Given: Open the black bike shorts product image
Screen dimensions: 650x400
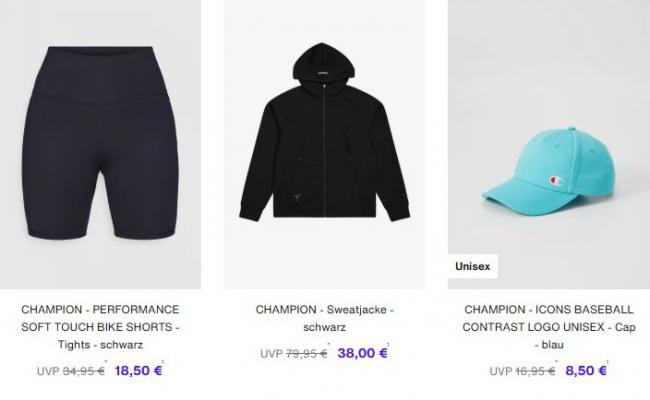Looking at the screenshot, I should (x=101, y=144).
